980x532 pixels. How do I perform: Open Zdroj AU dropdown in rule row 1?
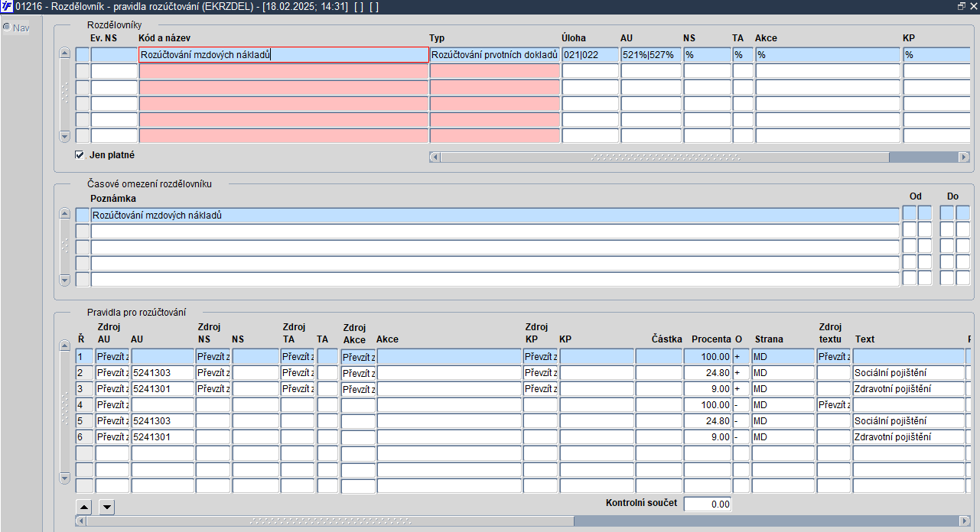point(112,356)
